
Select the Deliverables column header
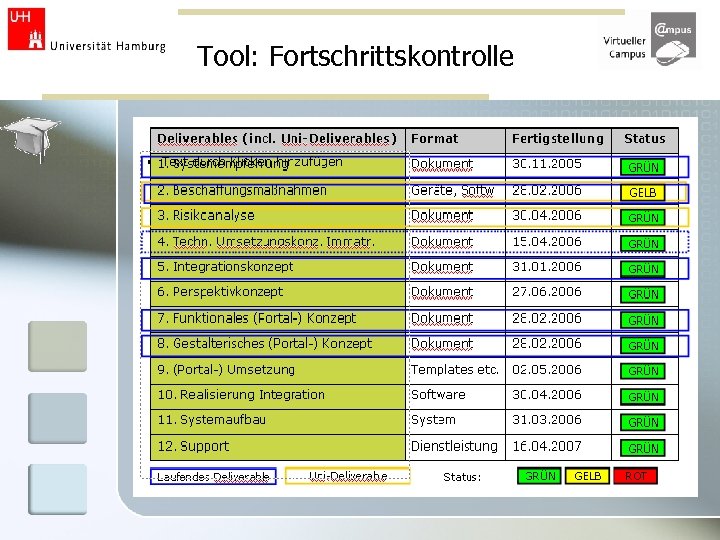point(278,140)
